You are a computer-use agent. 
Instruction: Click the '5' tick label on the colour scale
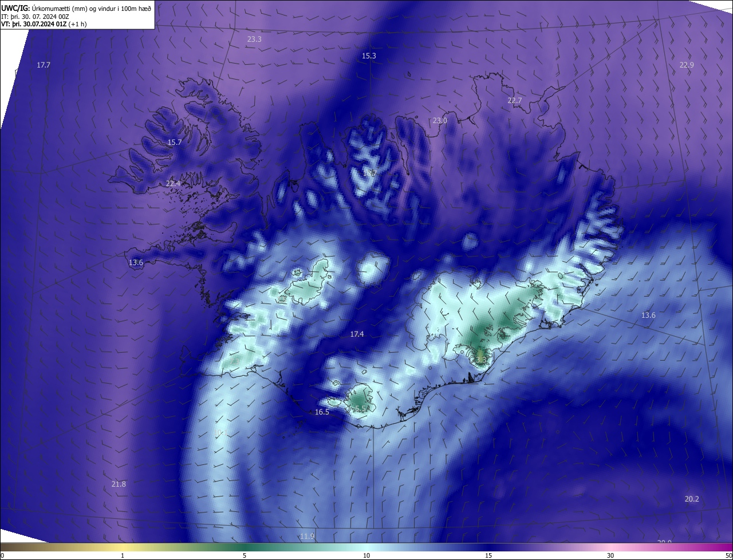(245, 556)
